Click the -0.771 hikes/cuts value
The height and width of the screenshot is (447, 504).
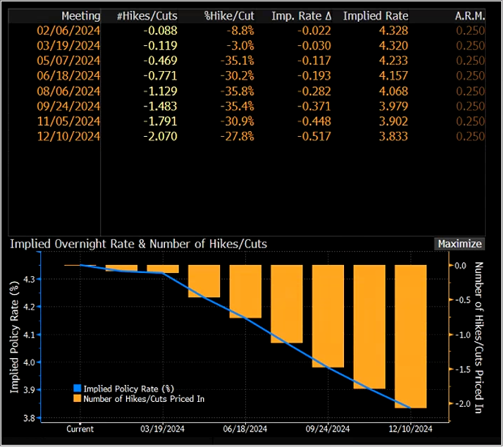[x=161, y=76]
